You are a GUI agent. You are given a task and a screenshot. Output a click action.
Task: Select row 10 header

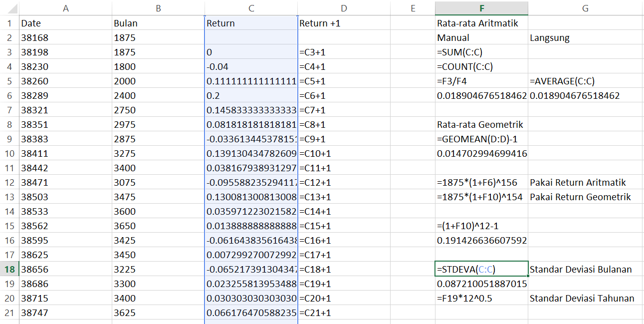pos(9,154)
